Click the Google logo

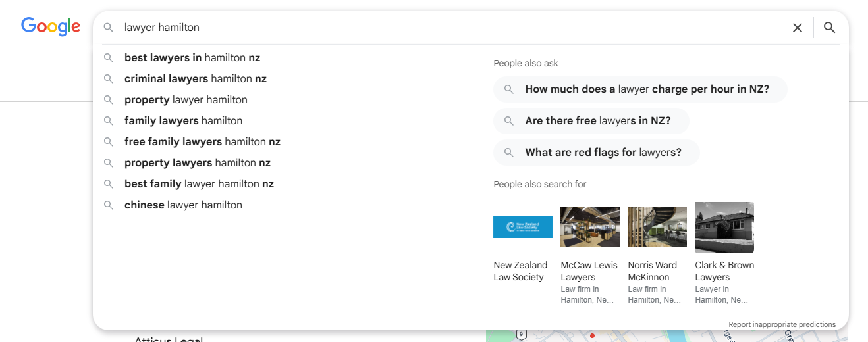(51, 26)
